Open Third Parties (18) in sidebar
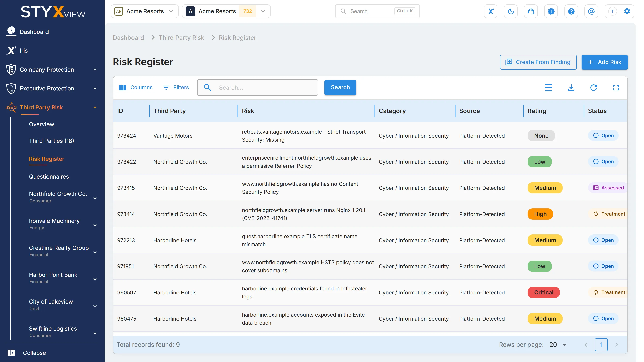The height and width of the screenshot is (362, 644). [x=52, y=141]
